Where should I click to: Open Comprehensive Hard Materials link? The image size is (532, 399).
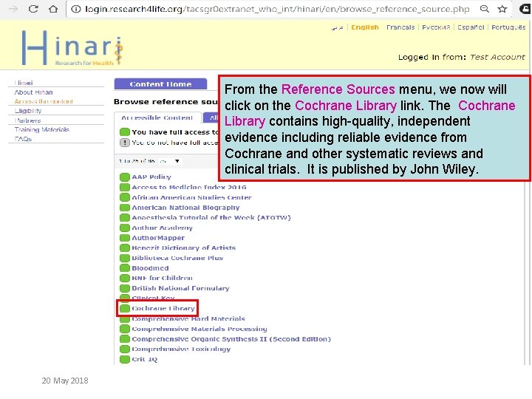click(188, 318)
